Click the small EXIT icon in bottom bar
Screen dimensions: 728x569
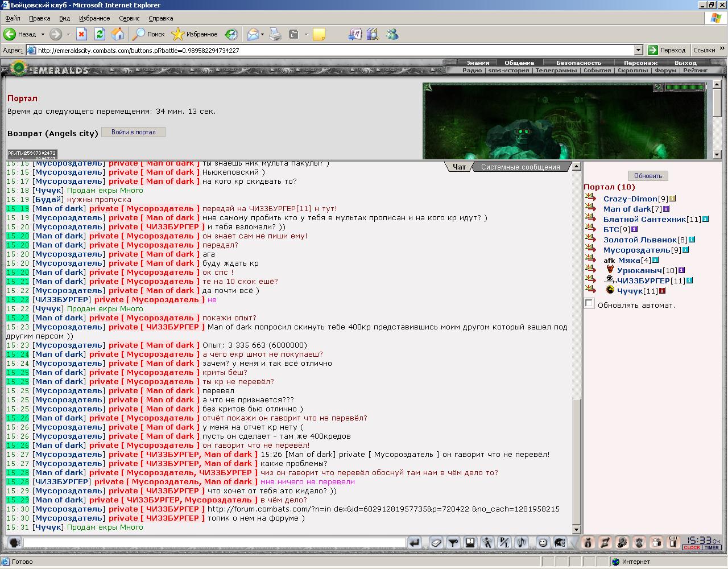tap(673, 542)
